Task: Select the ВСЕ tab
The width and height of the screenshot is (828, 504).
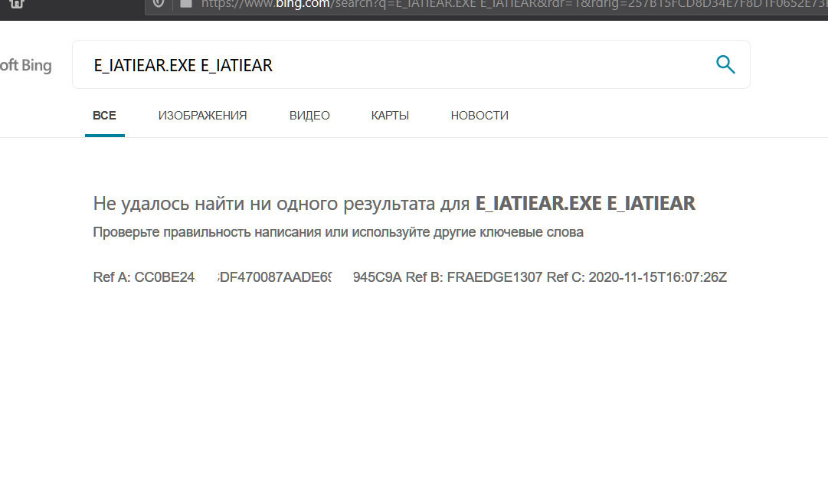Action: [x=104, y=116]
